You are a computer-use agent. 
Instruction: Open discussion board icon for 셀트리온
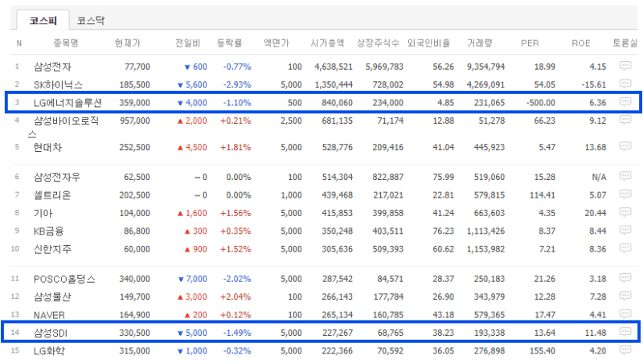click(625, 194)
